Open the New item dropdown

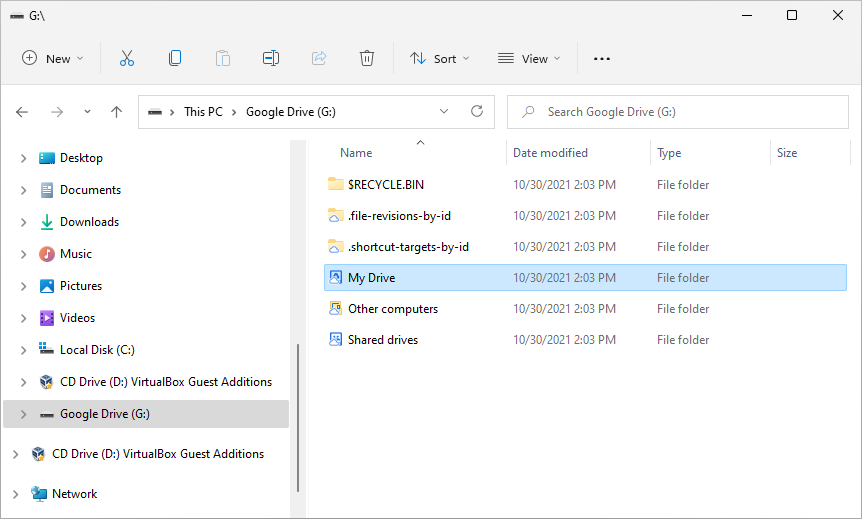(53, 58)
